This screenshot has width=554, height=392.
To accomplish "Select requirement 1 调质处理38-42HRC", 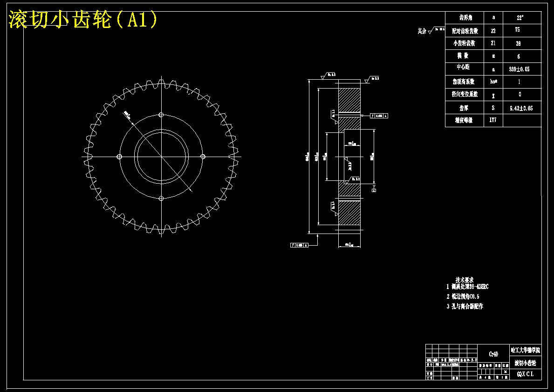I will [x=467, y=287].
